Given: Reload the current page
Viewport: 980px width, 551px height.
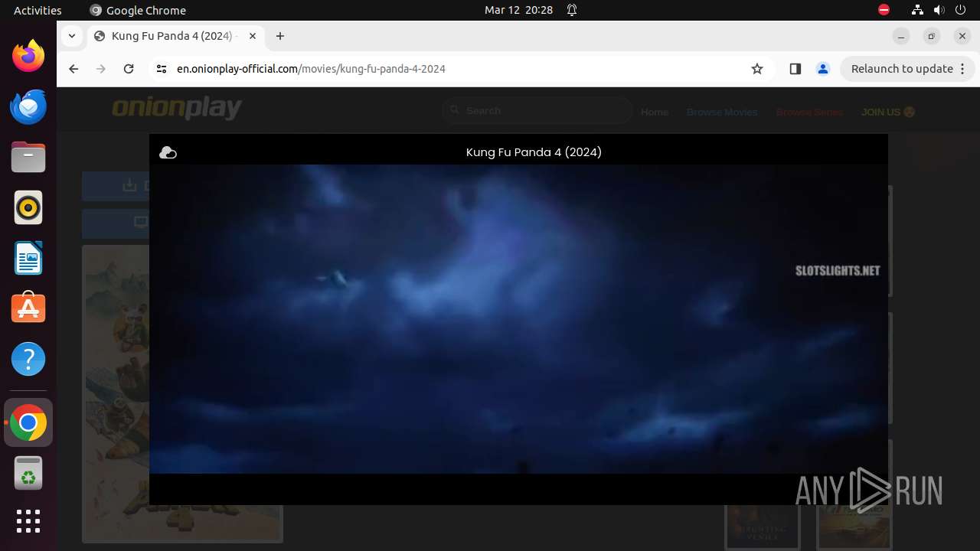Looking at the screenshot, I should pos(129,69).
